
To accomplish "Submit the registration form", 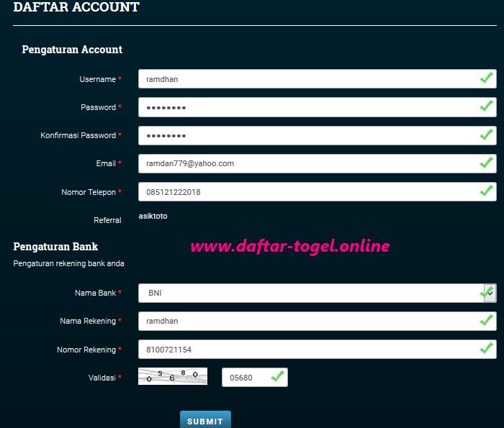I will (205, 419).
